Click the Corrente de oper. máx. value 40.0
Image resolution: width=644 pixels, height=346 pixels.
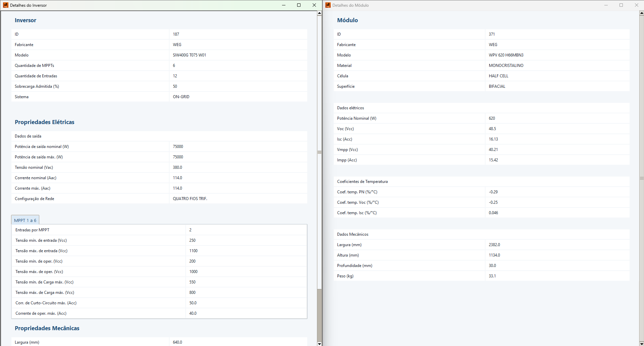tap(193, 313)
